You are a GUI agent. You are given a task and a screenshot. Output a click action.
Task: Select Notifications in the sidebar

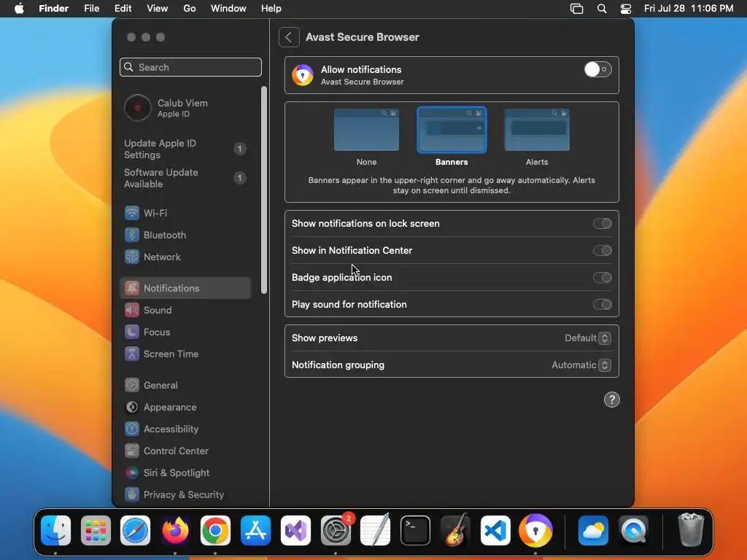pos(185,288)
